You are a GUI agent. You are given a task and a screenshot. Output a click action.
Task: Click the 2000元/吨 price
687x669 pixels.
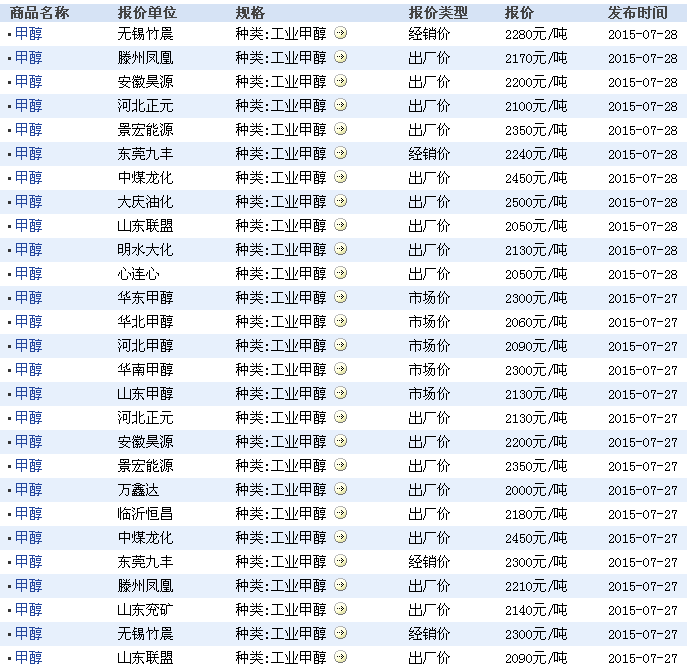pos(536,489)
